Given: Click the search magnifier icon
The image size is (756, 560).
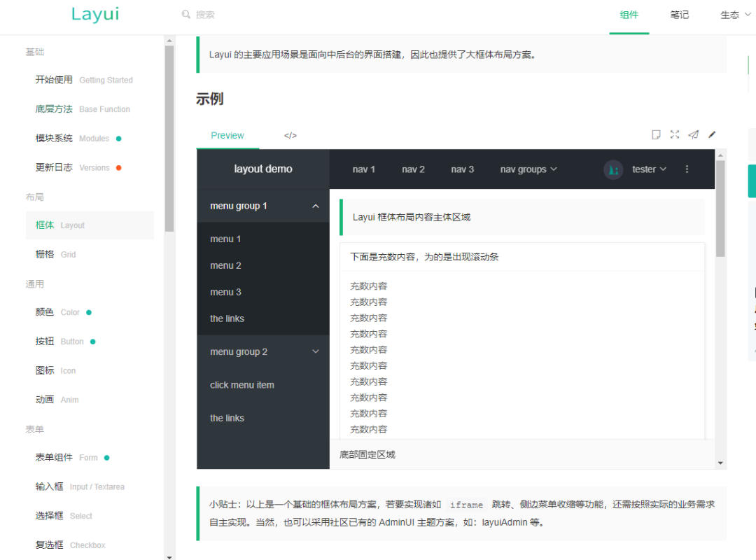Looking at the screenshot, I should pos(185,15).
